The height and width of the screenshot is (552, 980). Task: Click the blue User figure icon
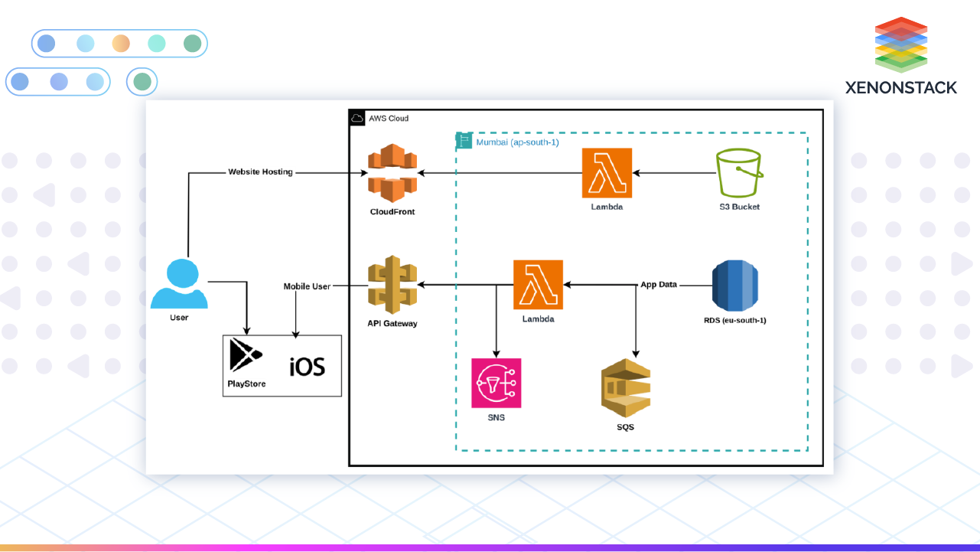(179, 284)
